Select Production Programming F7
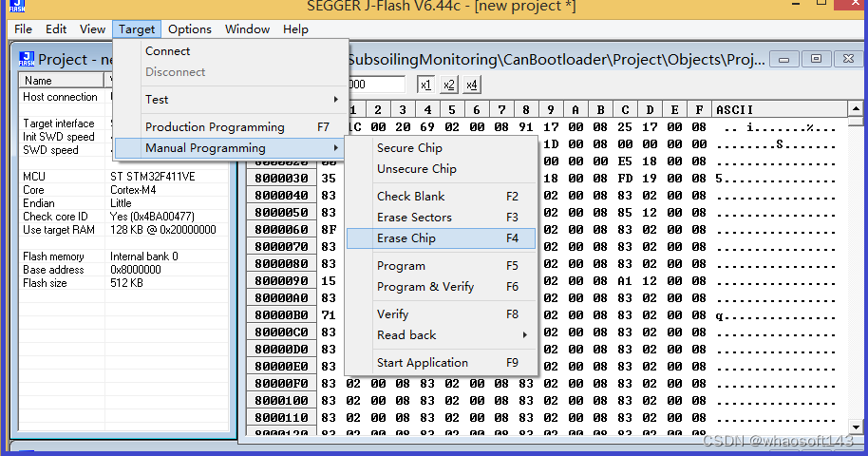868x456 pixels. [x=230, y=127]
